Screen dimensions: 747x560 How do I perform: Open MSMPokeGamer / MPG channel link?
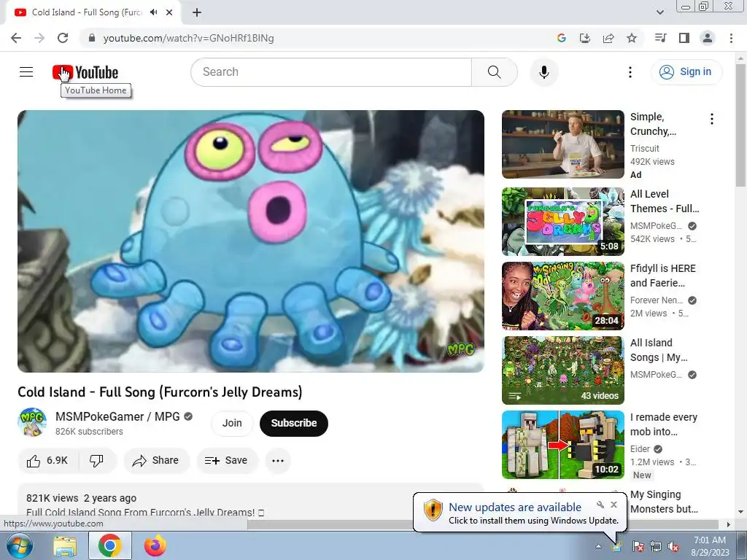point(117,416)
